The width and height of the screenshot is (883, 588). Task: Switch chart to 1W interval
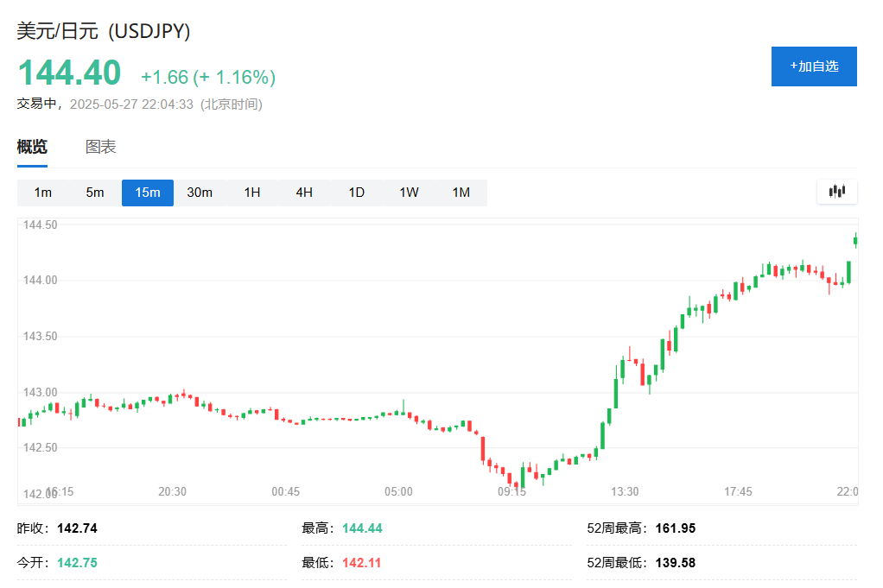click(x=409, y=193)
